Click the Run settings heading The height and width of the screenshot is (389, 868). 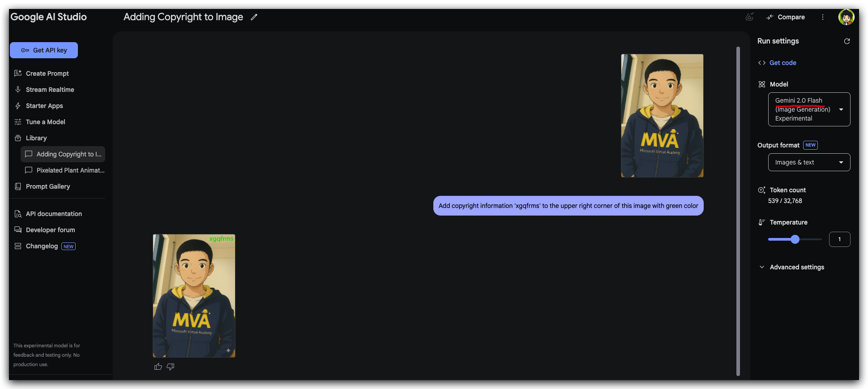[x=778, y=41]
